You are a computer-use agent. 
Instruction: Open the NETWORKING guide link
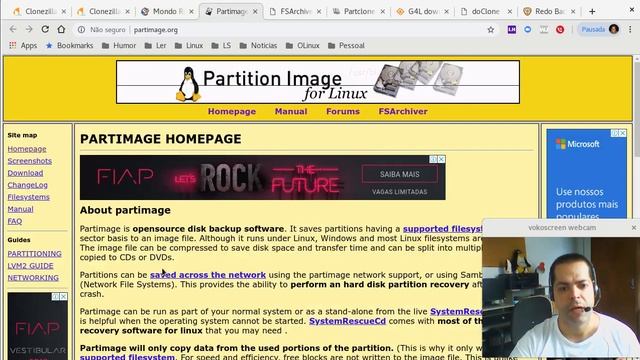(33, 278)
